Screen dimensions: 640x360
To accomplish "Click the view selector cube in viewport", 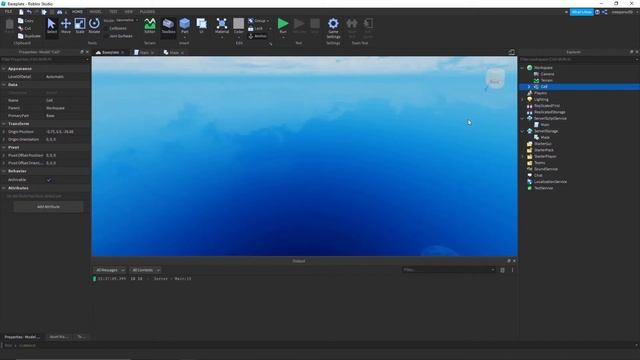I will 495,80.
